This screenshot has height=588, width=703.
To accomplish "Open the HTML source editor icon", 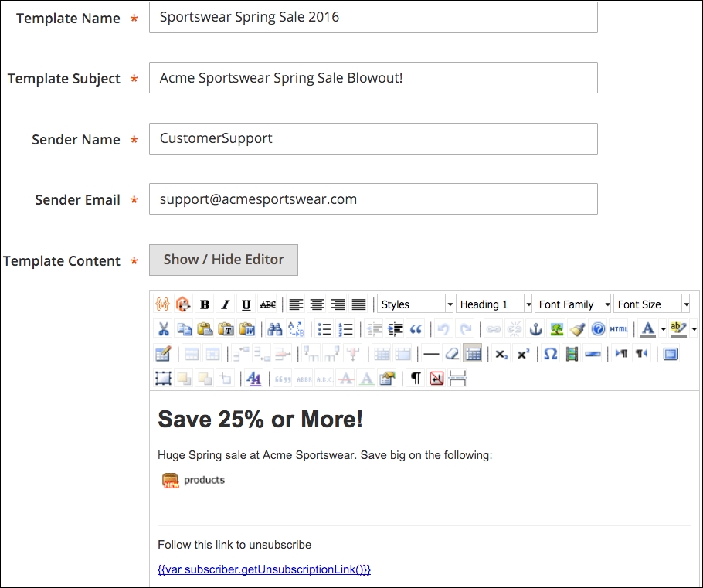I will (618, 328).
